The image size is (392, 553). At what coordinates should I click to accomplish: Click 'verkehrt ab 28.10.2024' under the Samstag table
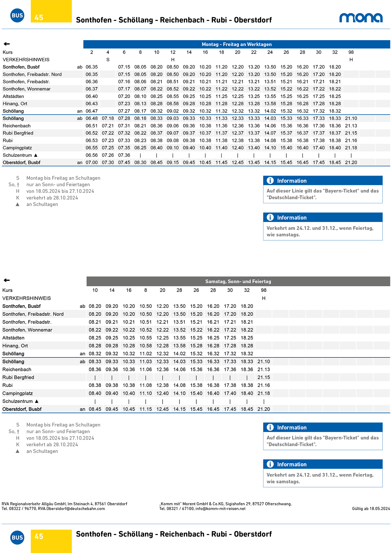52,444
